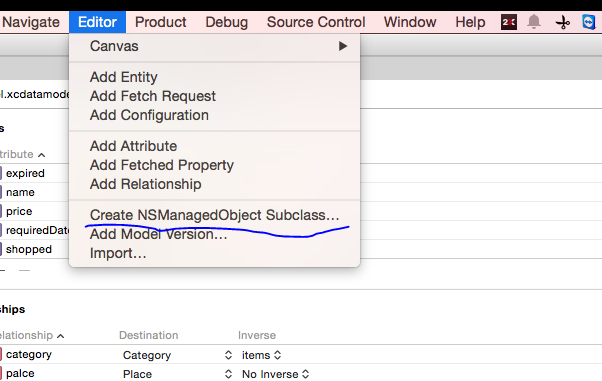602x381 pixels.
Task: Select the category relationship row
Action: click(x=28, y=354)
